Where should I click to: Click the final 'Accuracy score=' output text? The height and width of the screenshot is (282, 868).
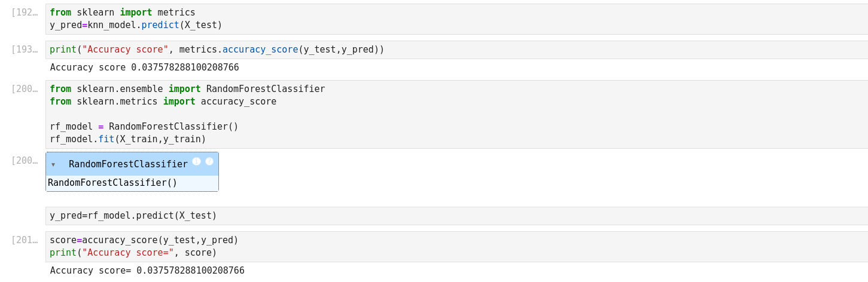pyautogui.click(x=147, y=271)
